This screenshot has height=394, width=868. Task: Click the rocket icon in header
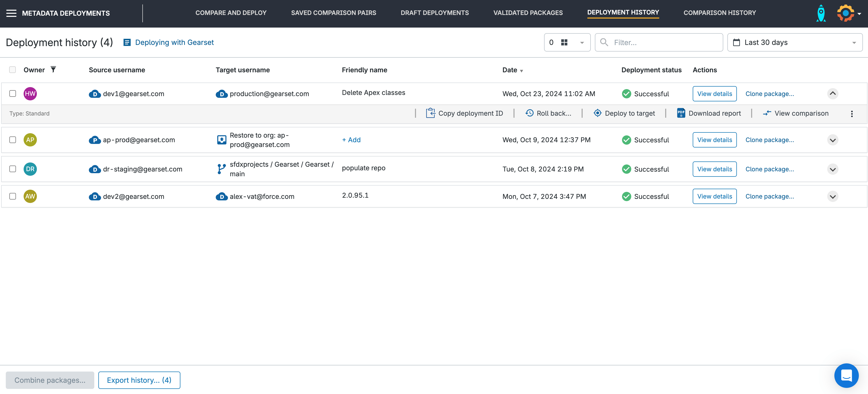[821, 13]
